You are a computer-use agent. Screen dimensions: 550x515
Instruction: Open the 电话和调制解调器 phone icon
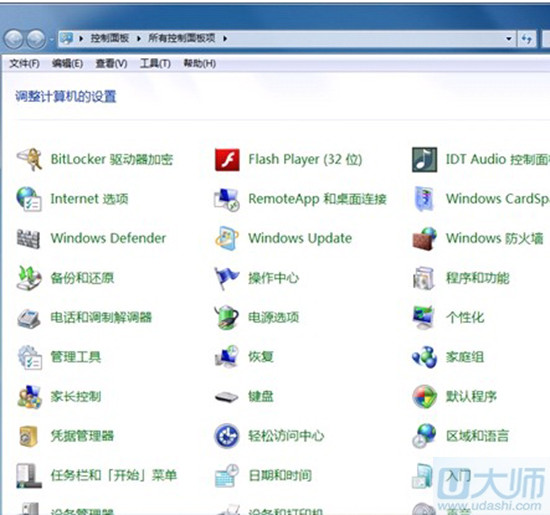29,318
